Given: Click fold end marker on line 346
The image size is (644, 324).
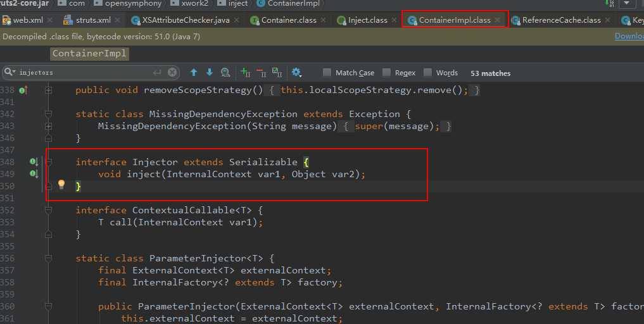Looking at the screenshot, I should tap(49, 138).
